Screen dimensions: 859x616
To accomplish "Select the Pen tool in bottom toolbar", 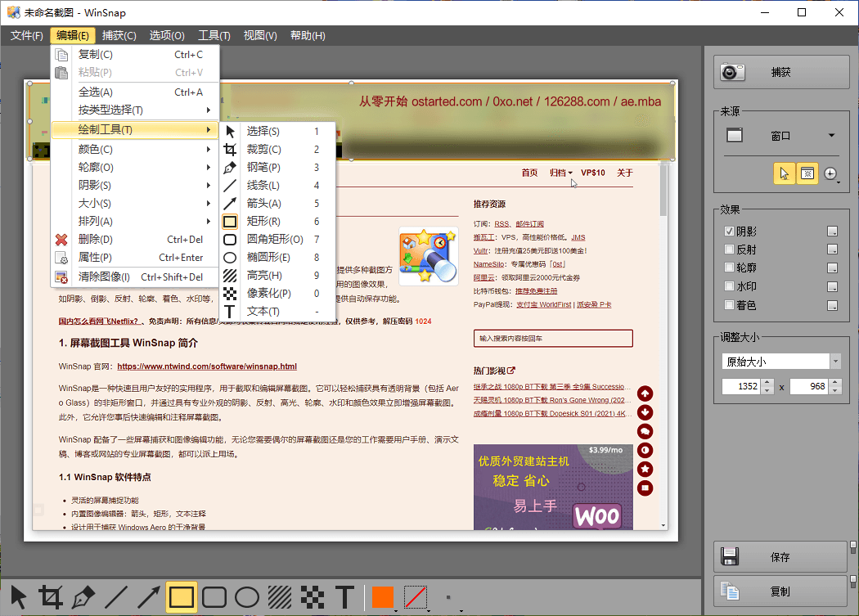I will pyautogui.click(x=83, y=597).
